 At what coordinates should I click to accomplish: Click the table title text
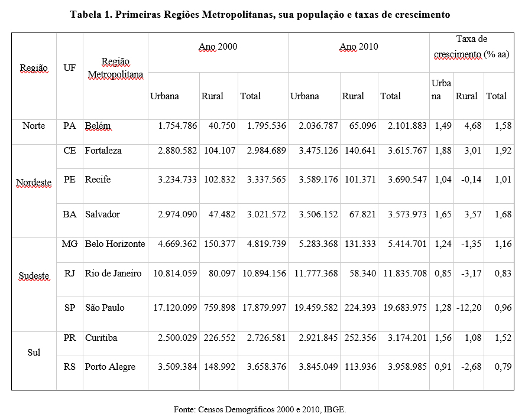(x=260, y=15)
